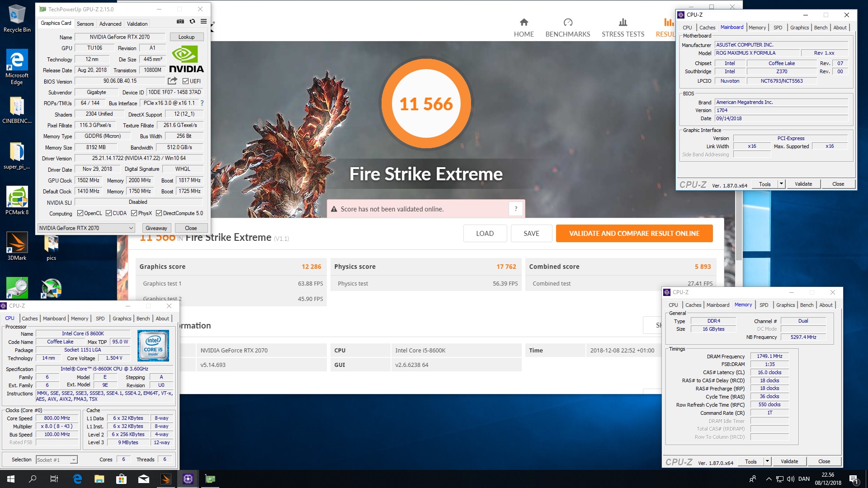Click the Combined score value 5 893
Screen dimensions: 868x488
coord(703,267)
